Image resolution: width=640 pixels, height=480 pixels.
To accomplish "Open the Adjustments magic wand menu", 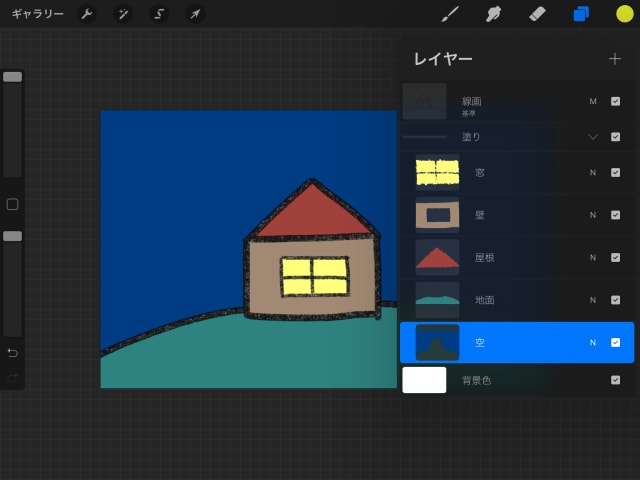I will tap(123, 14).
